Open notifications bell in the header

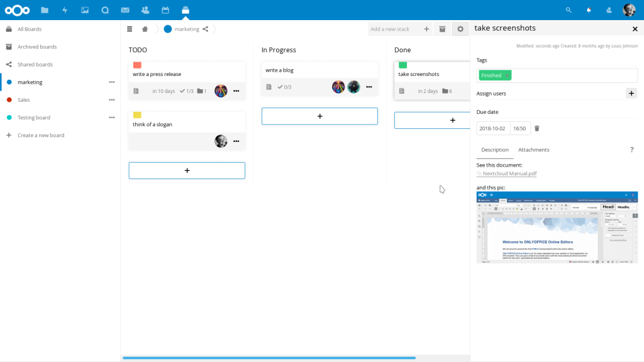589,10
